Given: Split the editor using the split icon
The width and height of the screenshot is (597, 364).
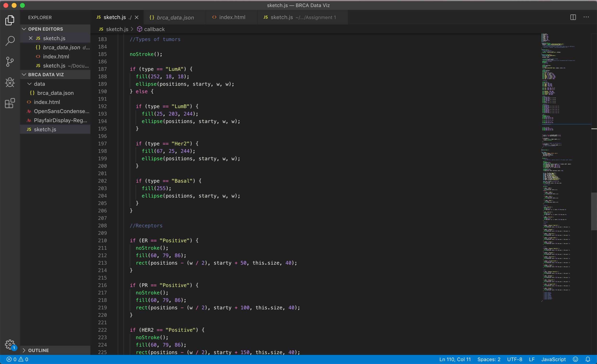Looking at the screenshot, I should [573, 17].
